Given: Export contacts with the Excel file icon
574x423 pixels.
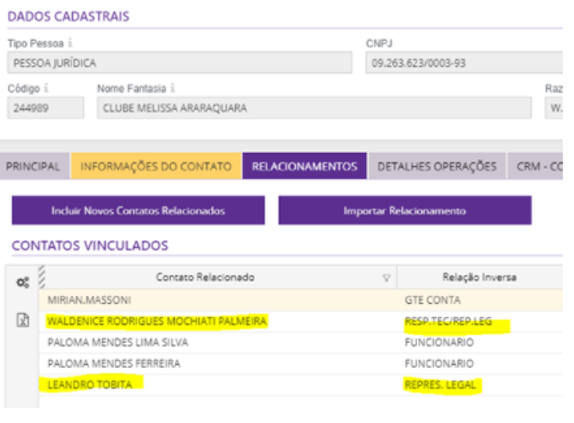Looking at the screenshot, I should pyautogui.click(x=23, y=320).
